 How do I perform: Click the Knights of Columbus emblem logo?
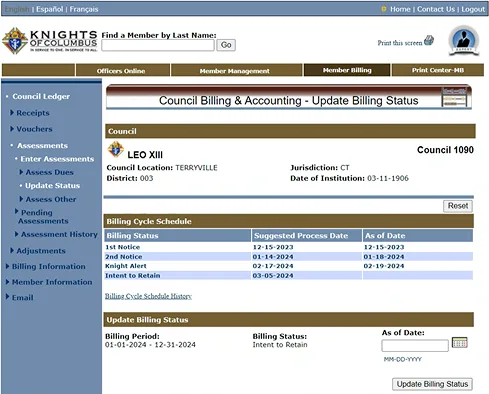pyautogui.click(x=15, y=41)
